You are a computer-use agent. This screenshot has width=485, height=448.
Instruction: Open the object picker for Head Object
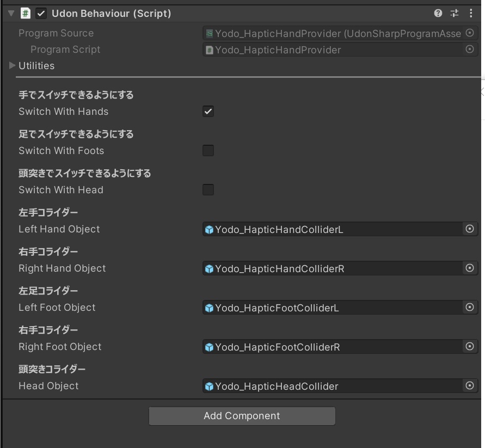click(469, 386)
